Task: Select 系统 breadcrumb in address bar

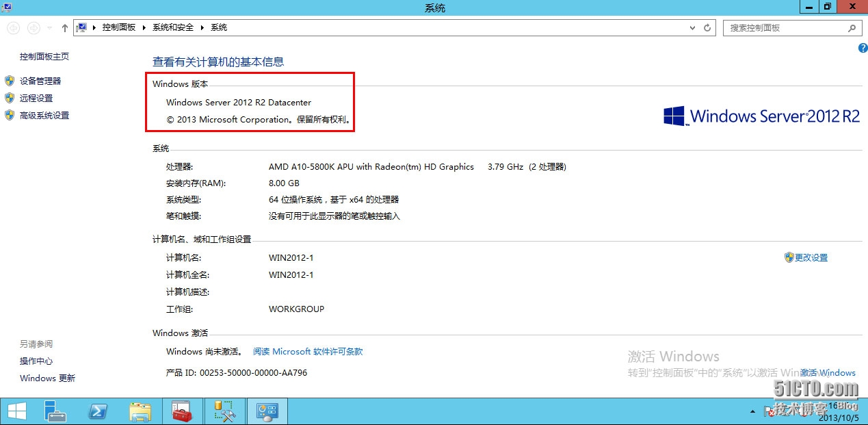Action: click(x=219, y=27)
